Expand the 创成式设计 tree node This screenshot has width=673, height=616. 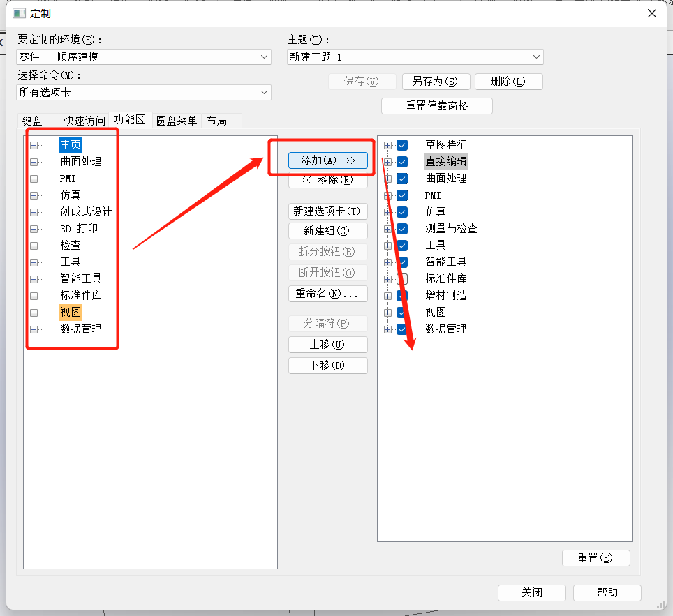click(34, 212)
